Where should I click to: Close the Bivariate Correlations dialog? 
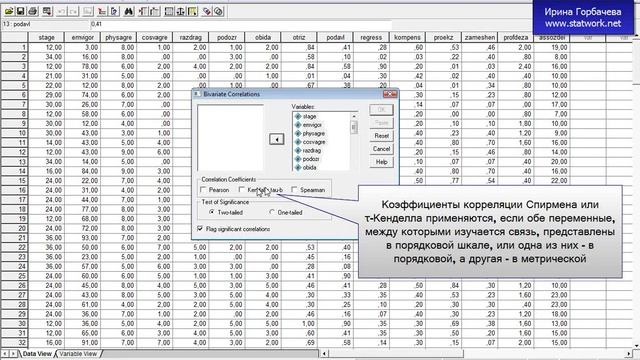coord(389,94)
